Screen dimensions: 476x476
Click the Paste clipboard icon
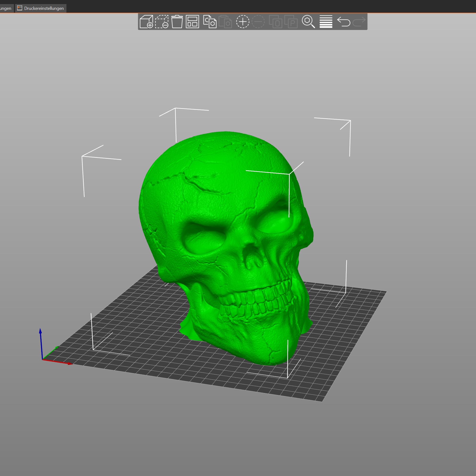225,22
